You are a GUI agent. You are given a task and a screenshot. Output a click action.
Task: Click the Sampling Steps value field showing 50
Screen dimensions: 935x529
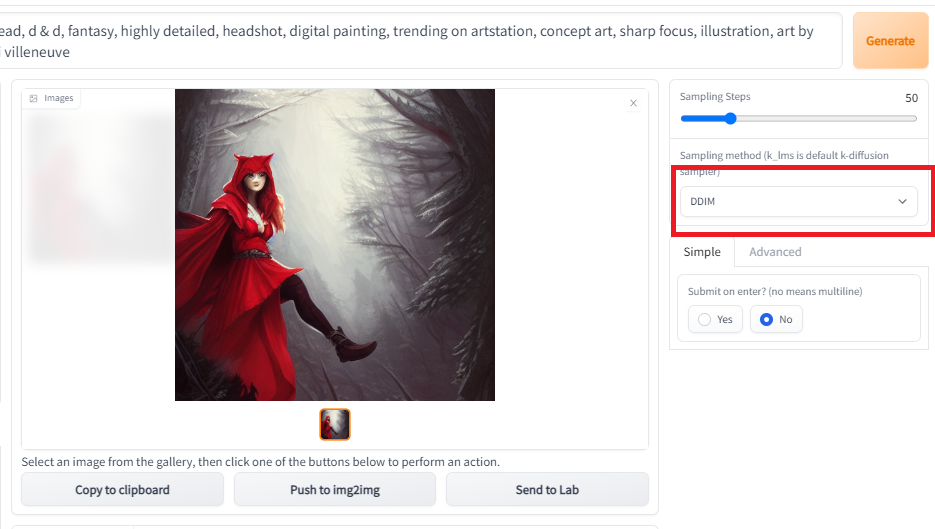click(910, 98)
